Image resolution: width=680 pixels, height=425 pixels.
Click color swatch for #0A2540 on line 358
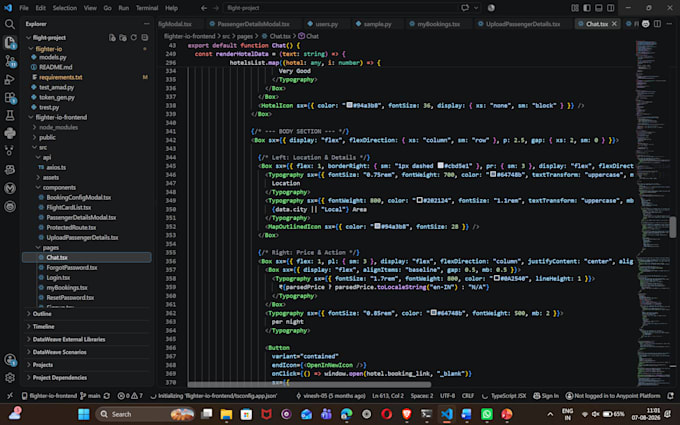(497, 278)
